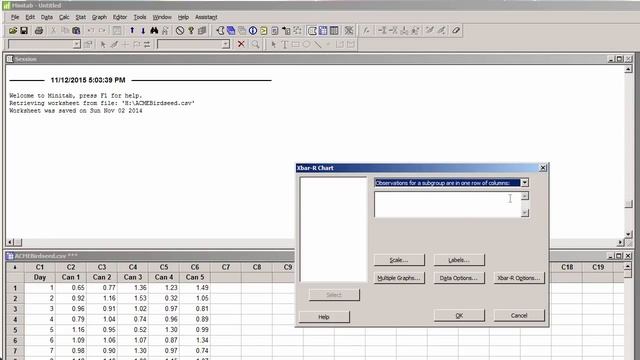Select the C4 column header
This screenshot has height=360, width=640.
pyautogui.click(x=133, y=267)
